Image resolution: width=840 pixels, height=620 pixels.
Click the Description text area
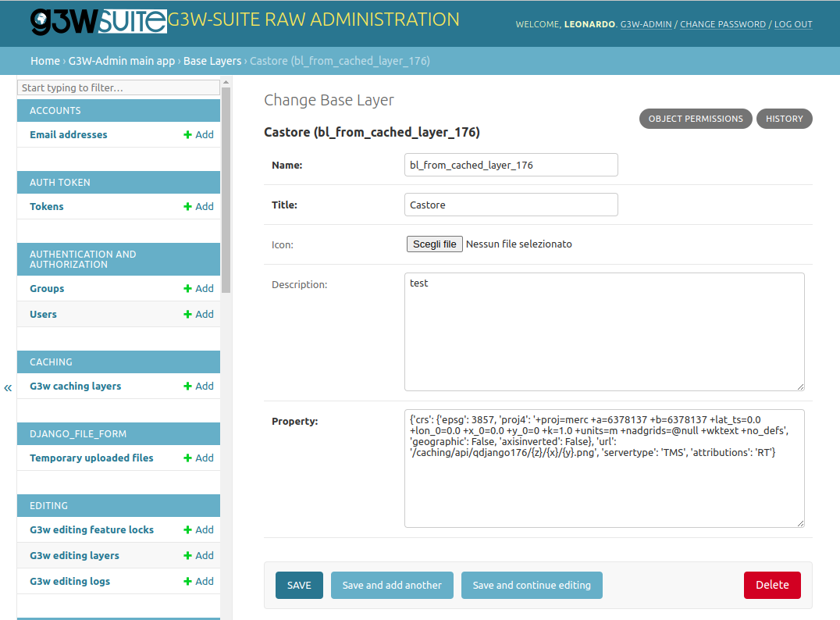(x=604, y=332)
